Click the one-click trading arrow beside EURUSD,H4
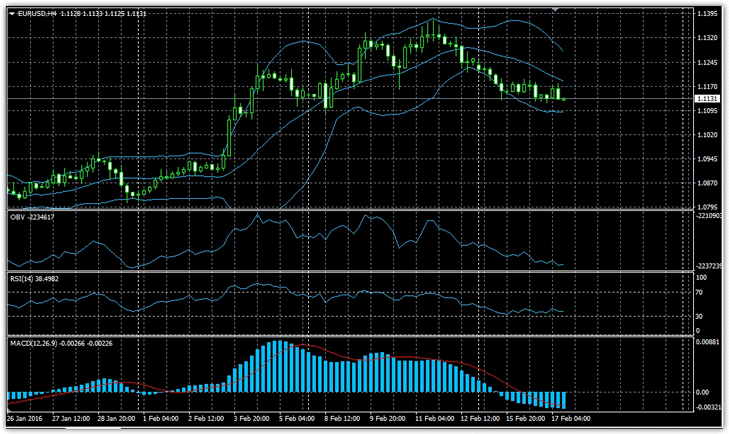This screenshot has height=434, width=729. [12, 12]
